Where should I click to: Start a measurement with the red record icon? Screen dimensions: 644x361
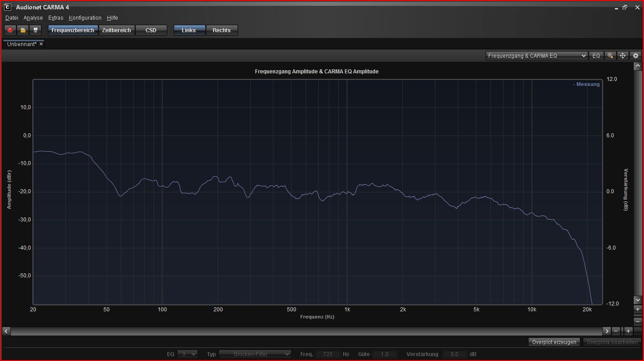(10, 30)
